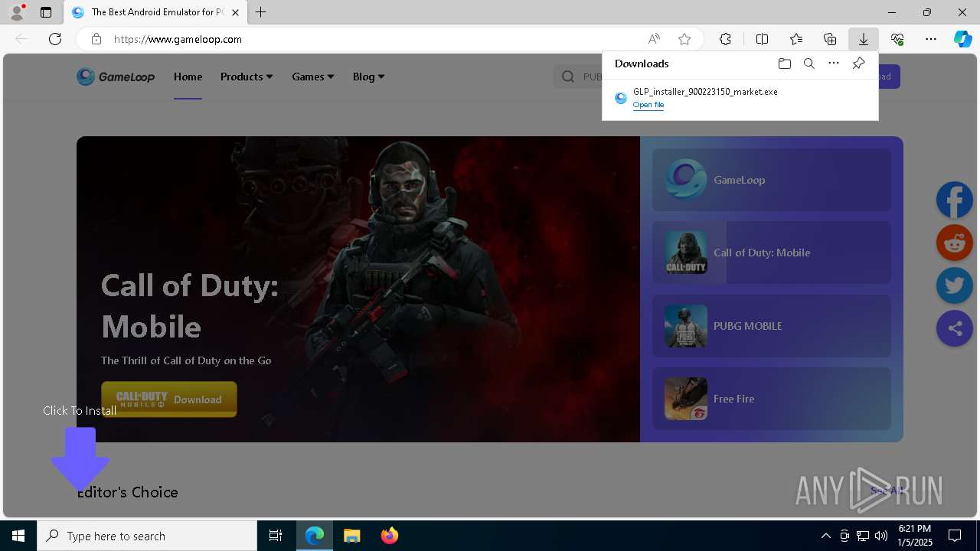Click the Edge profile avatar icon
This screenshot has width=980, height=551.
coord(17,12)
